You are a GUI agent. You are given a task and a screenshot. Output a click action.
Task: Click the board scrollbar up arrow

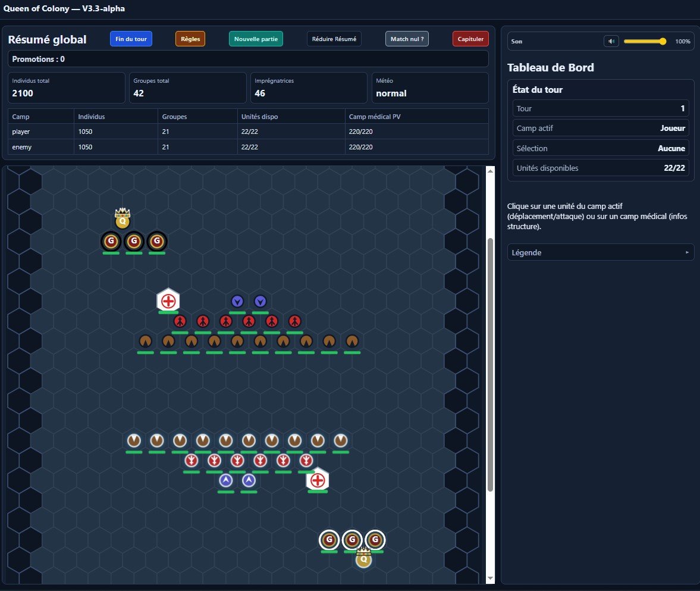490,171
